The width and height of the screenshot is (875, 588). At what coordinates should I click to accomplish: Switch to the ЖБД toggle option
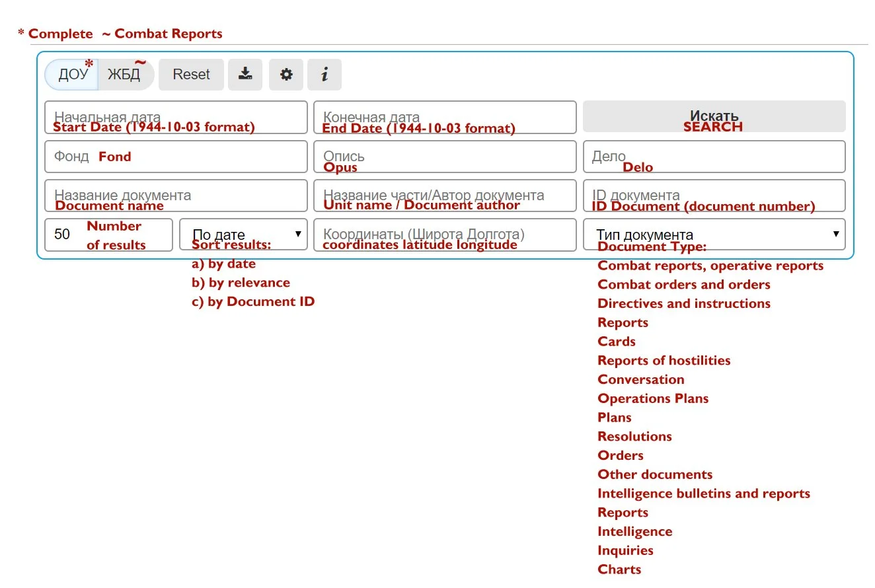pyautogui.click(x=126, y=75)
